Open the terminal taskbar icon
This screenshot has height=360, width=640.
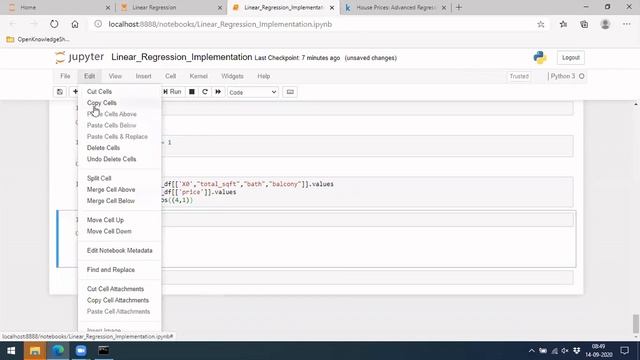pyautogui.click(x=104, y=351)
